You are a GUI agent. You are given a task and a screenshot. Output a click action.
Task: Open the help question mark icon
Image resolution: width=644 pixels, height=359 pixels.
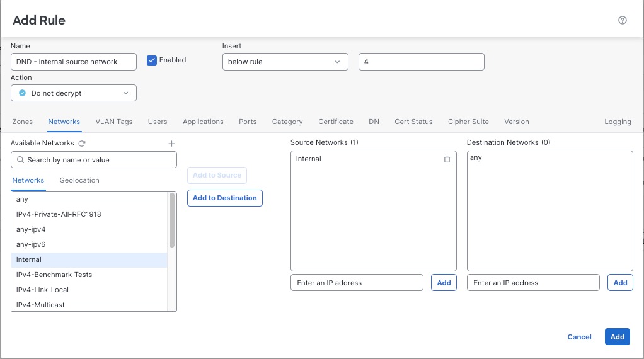[623, 20]
